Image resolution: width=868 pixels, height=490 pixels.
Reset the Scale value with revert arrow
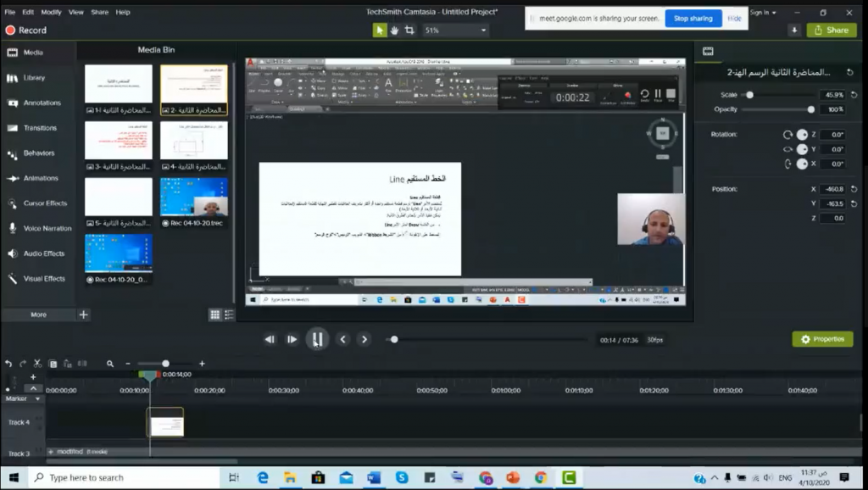click(854, 95)
